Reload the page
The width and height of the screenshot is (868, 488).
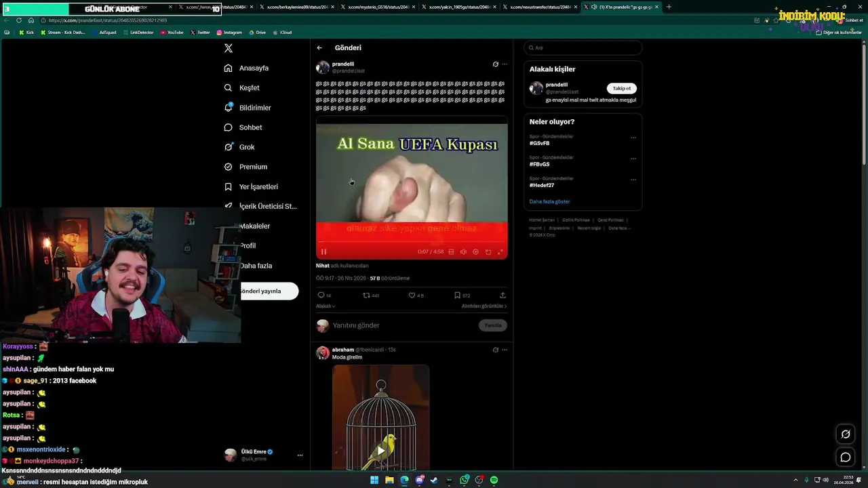19,20
